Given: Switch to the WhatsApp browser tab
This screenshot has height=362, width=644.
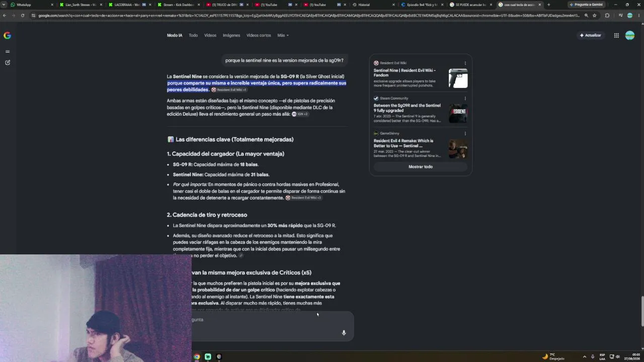Looking at the screenshot, I should click(x=31, y=5).
